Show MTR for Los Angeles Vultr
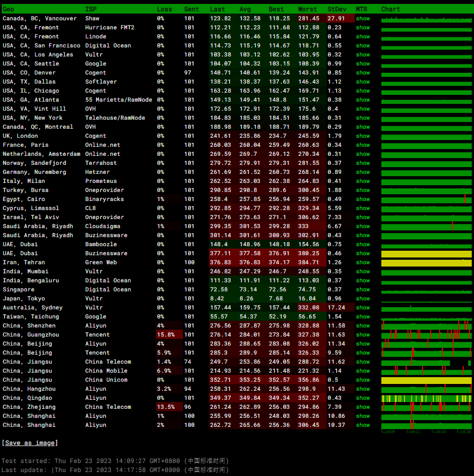Screen dimensions: 474x476 (363, 55)
